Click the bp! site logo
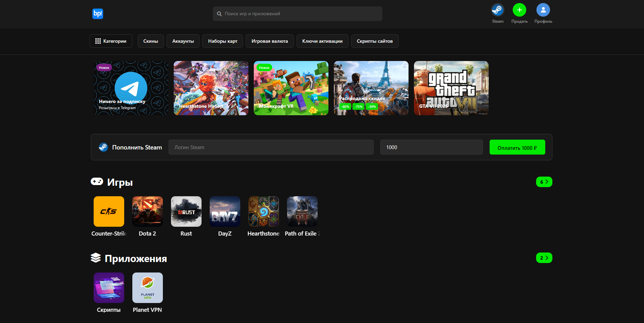This screenshot has height=323, width=644. point(98,14)
